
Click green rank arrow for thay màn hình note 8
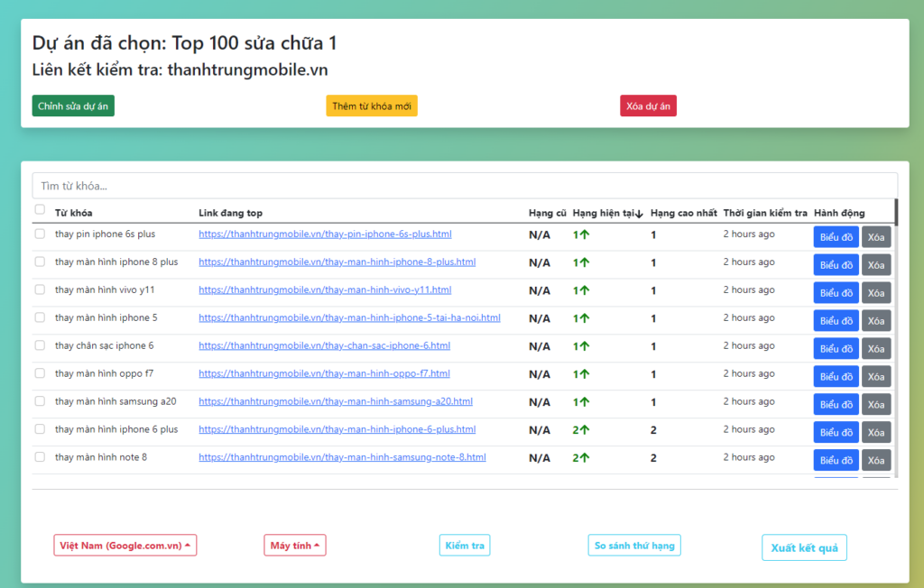[x=585, y=458]
